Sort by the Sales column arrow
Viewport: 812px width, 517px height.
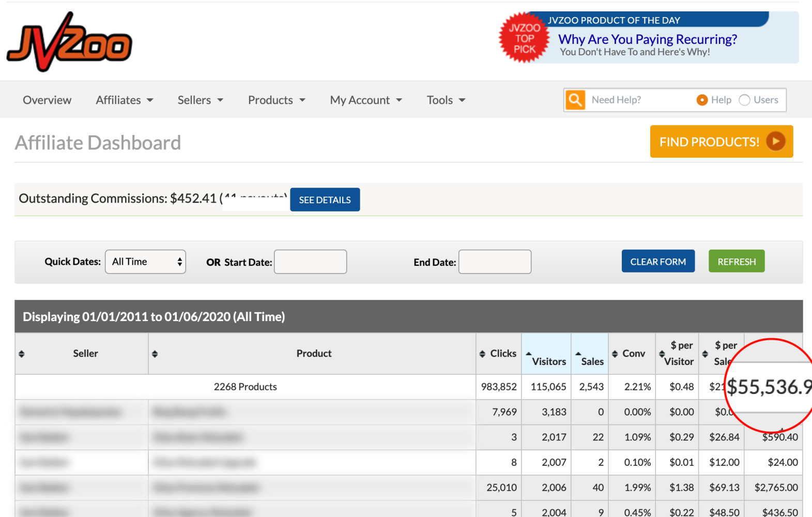pyautogui.click(x=578, y=354)
